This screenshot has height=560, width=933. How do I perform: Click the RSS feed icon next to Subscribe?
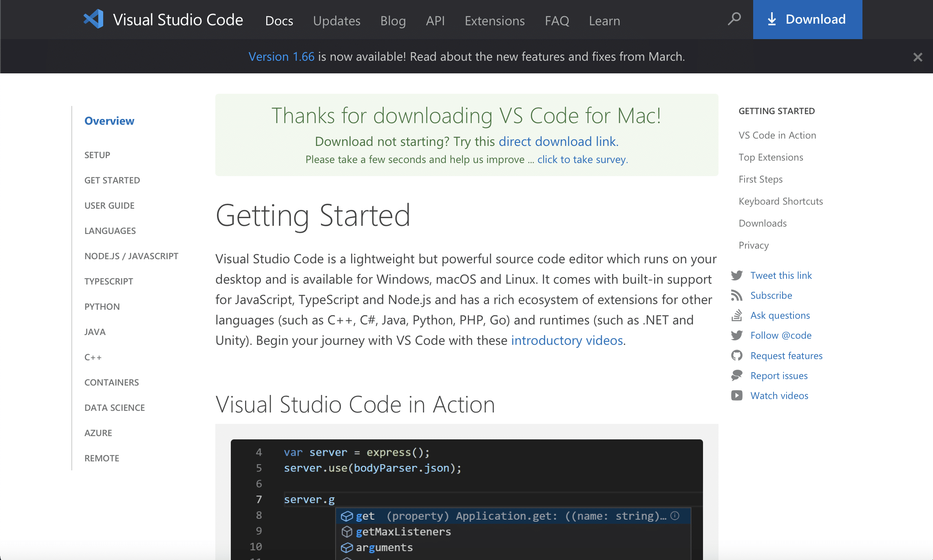pos(737,295)
